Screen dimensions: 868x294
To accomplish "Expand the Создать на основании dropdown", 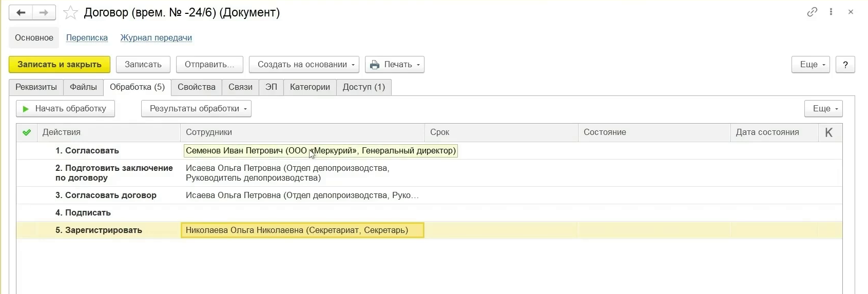I will pyautogui.click(x=304, y=65).
